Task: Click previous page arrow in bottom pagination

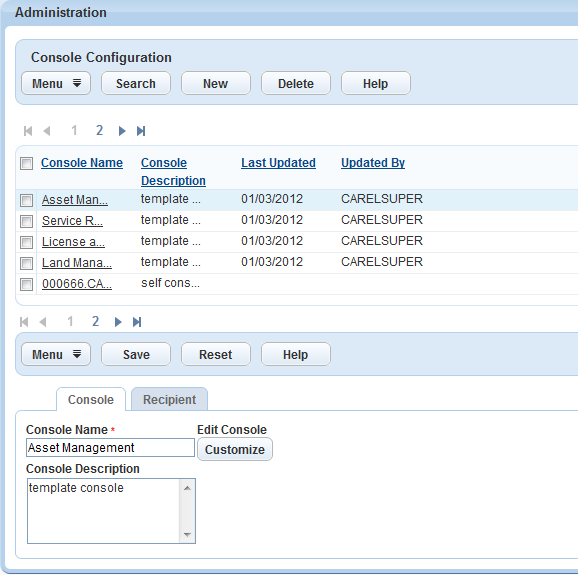Action: click(x=43, y=322)
